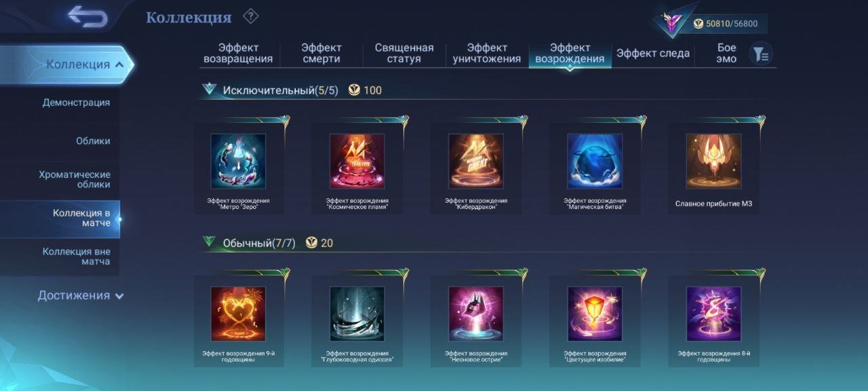The height and width of the screenshot is (391, 868).
Task: Open Облики in the sidebar
Action: (x=93, y=141)
